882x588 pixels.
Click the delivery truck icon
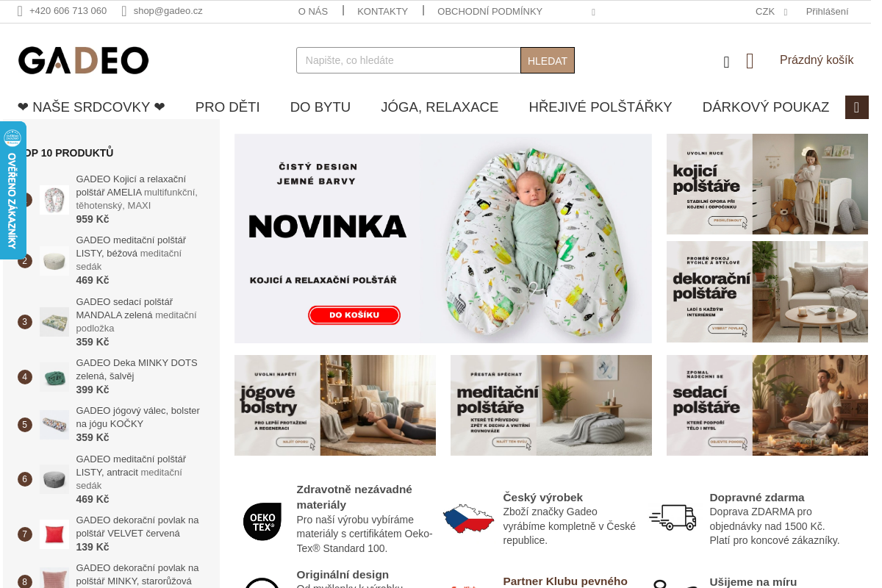coord(673,517)
